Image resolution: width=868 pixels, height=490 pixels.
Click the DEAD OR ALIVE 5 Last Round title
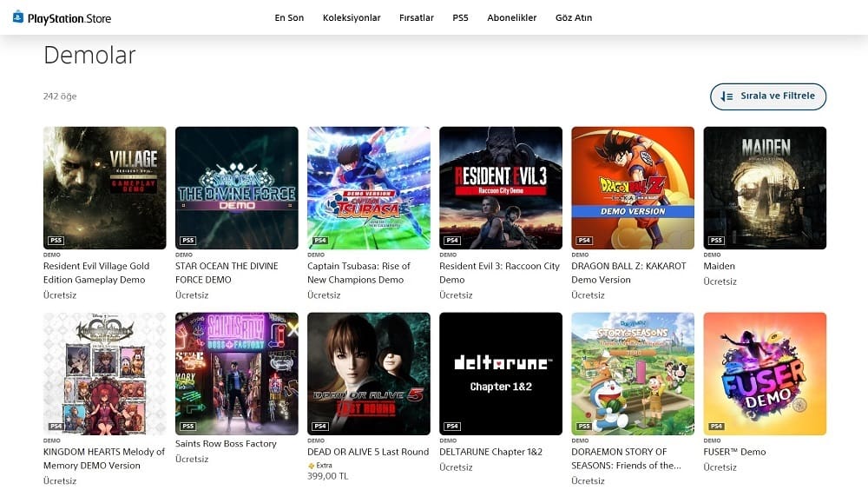click(x=368, y=452)
